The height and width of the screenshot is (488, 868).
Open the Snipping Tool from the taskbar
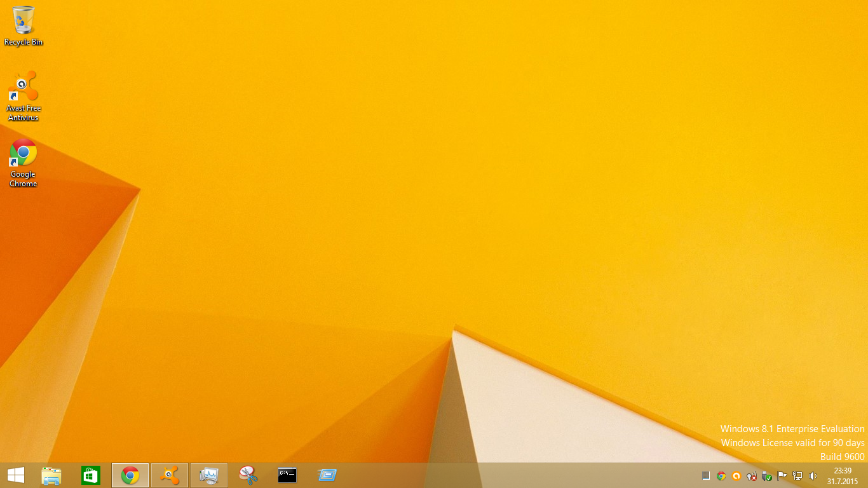[248, 475]
